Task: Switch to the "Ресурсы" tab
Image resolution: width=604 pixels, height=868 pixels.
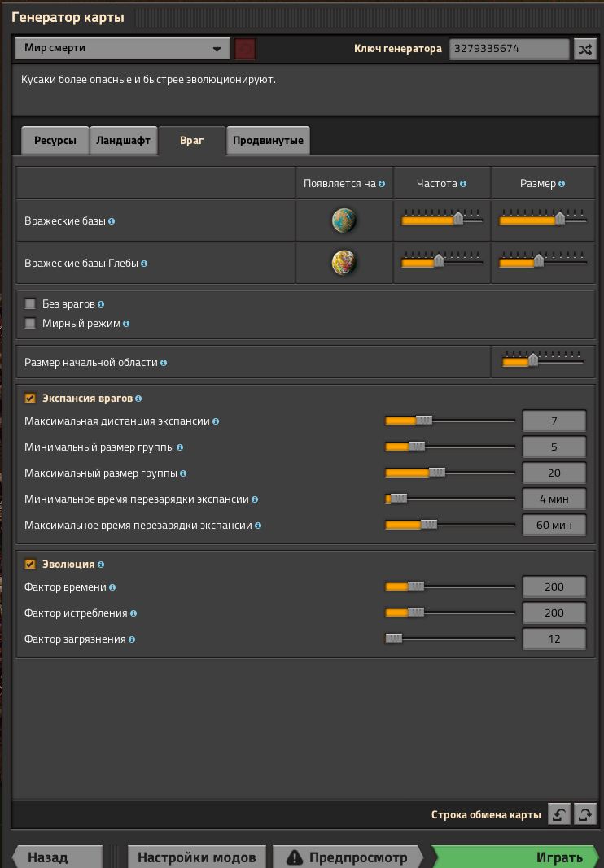Action: coord(55,141)
